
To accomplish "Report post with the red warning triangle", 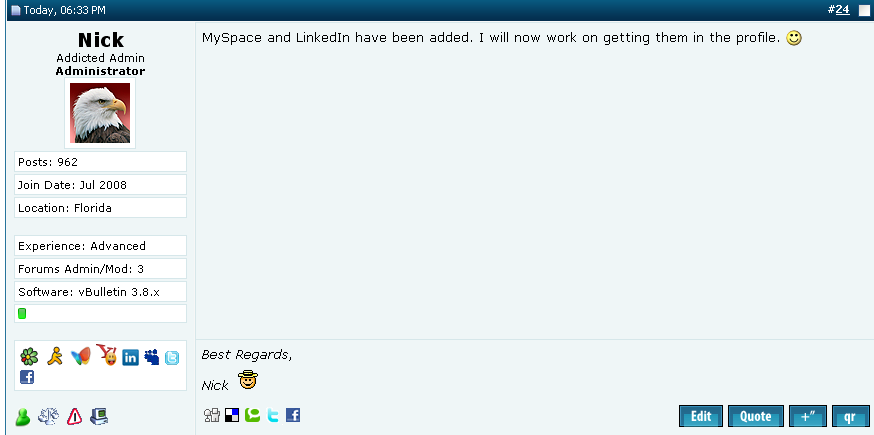I will 74,416.
